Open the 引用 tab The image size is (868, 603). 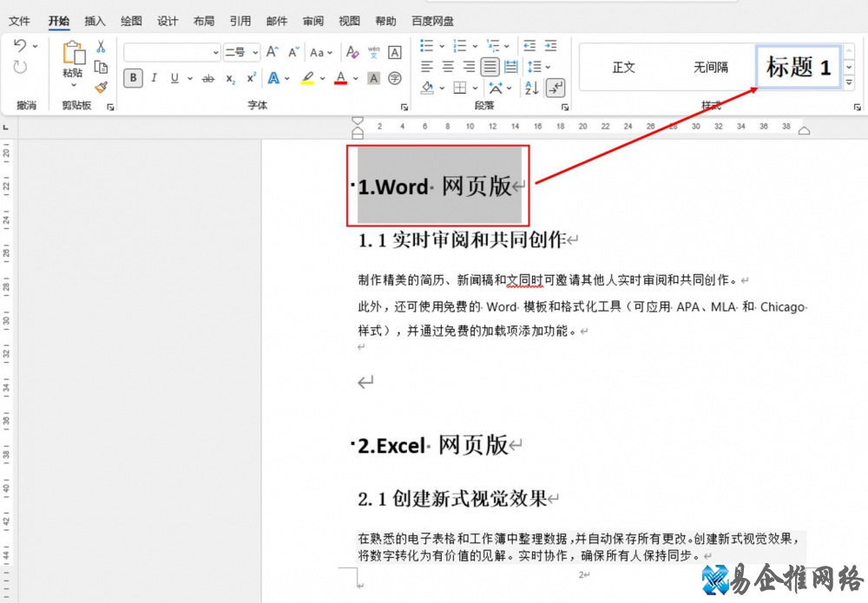pos(240,21)
